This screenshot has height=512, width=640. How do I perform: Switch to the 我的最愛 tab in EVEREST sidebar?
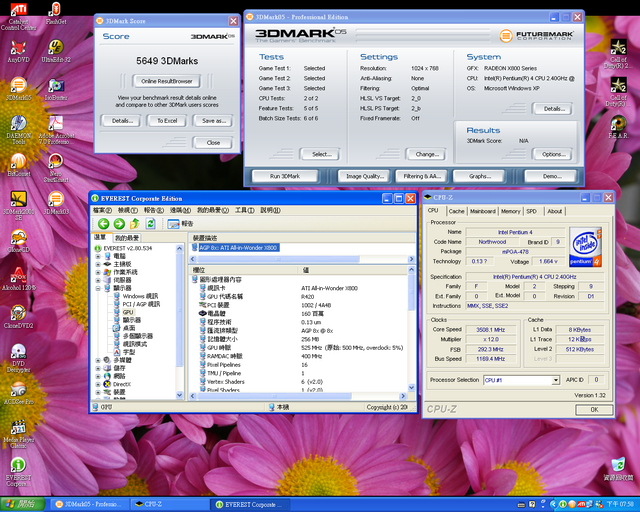pyautogui.click(x=127, y=238)
